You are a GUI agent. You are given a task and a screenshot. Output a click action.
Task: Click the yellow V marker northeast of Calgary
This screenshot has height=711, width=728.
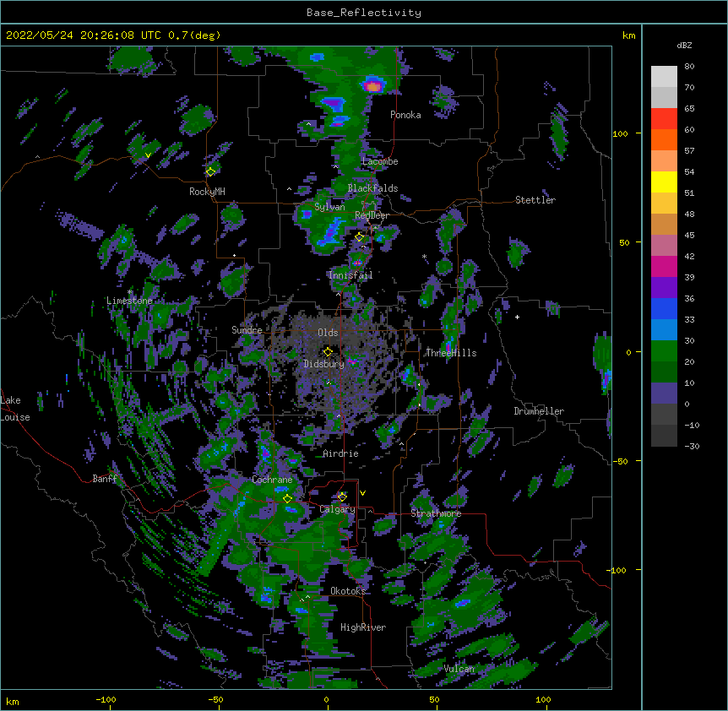(x=362, y=493)
